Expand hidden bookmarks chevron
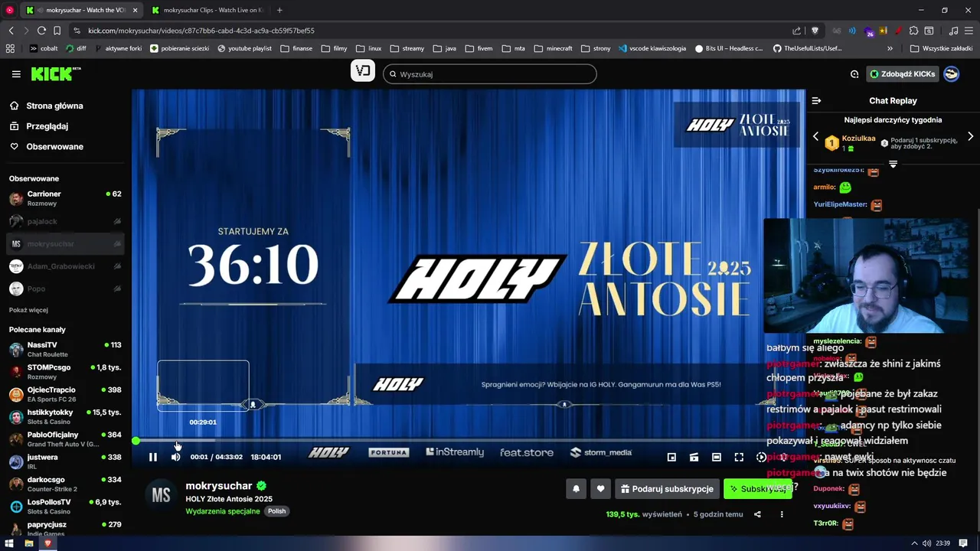Image resolution: width=980 pixels, height=551 pixels. [x=890, y=48]
